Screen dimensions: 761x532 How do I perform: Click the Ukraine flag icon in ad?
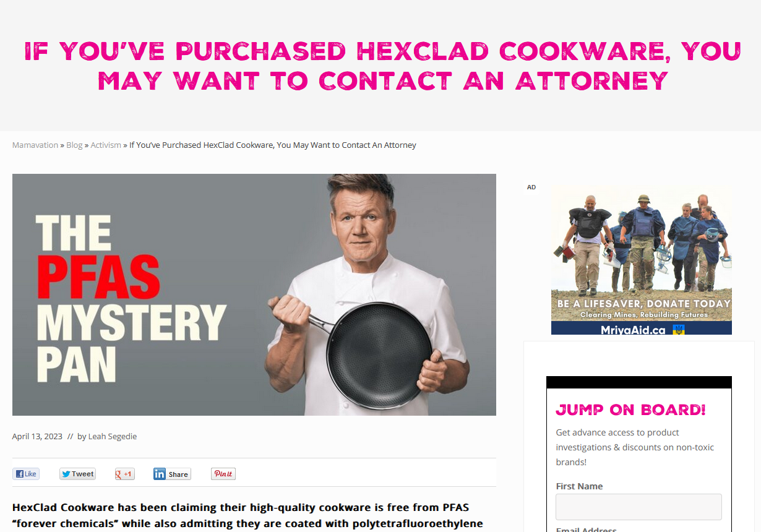pos(679,330)
